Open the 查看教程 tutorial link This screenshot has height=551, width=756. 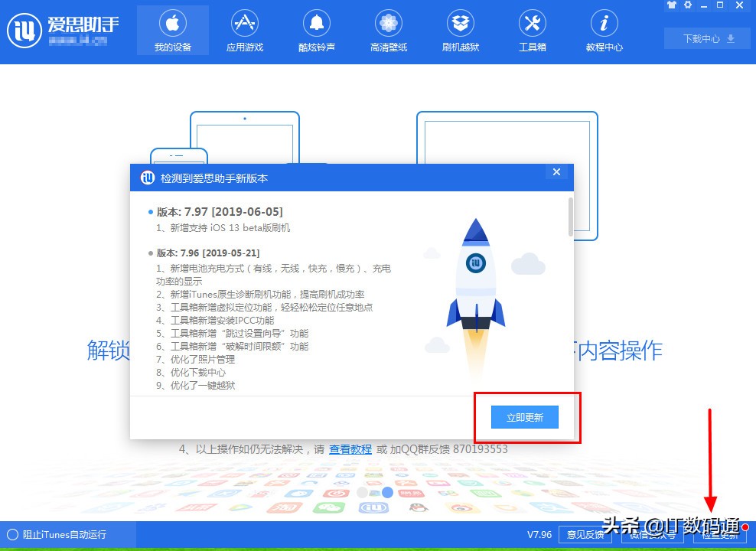click(350, 449)
